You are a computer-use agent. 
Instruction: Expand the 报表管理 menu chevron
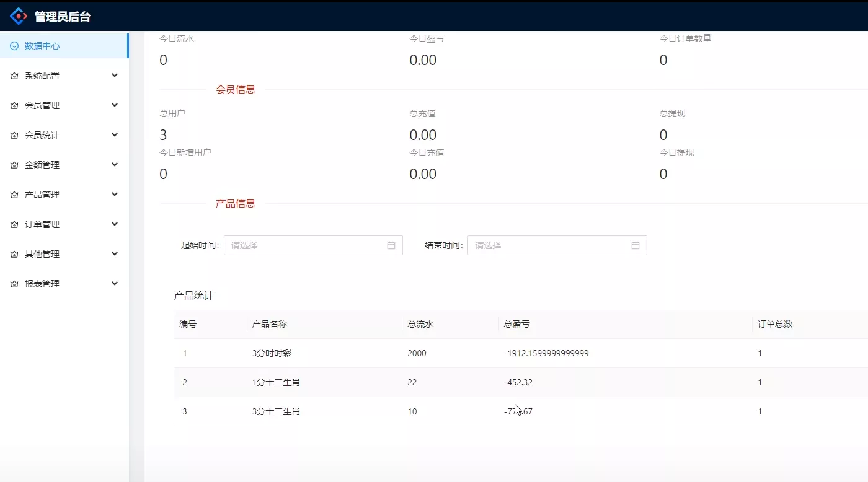115,283
